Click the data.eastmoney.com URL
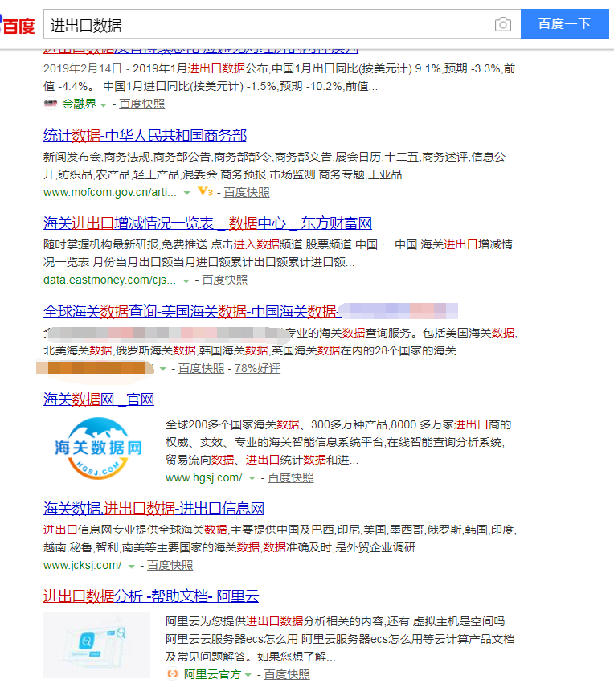 pos(109,280)
